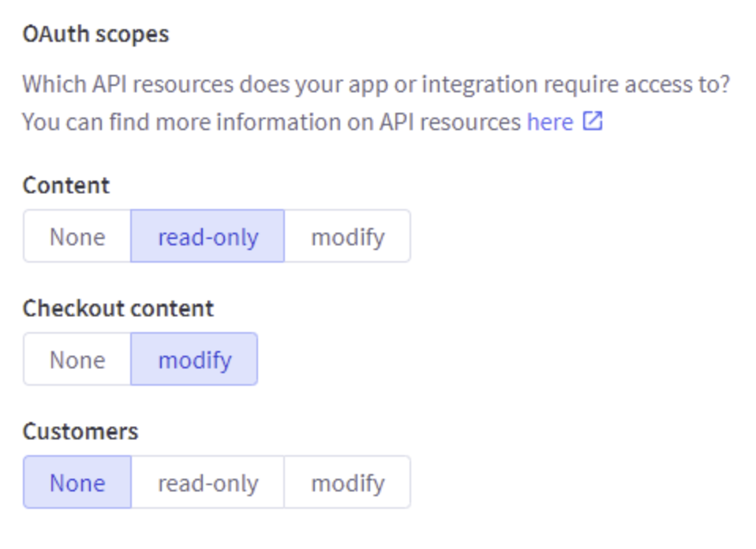Click the 'OAuth scopes' heading
Screen dimensions: 756x549
96,34
